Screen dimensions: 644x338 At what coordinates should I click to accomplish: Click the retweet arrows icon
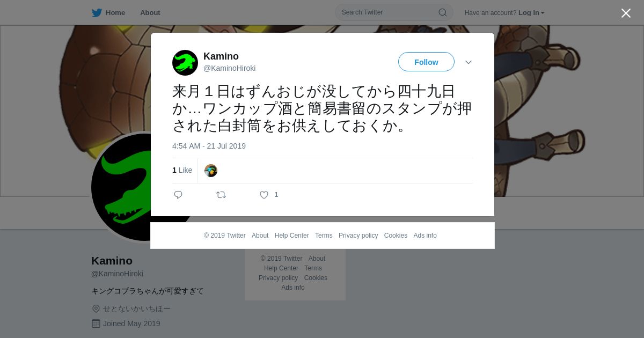tap(221, 195)
